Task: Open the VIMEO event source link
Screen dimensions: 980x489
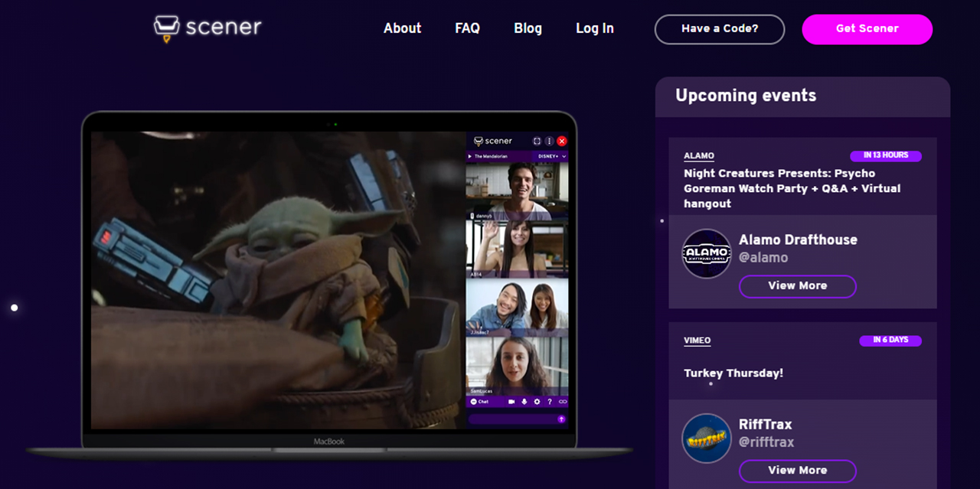Action: (x=697, y=341)
